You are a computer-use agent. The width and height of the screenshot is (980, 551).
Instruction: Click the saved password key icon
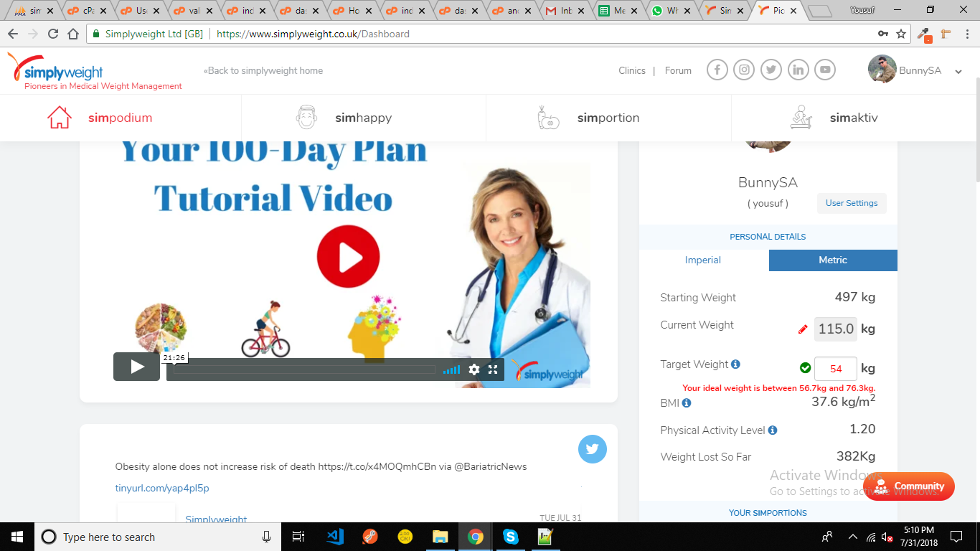click(883, 34)
